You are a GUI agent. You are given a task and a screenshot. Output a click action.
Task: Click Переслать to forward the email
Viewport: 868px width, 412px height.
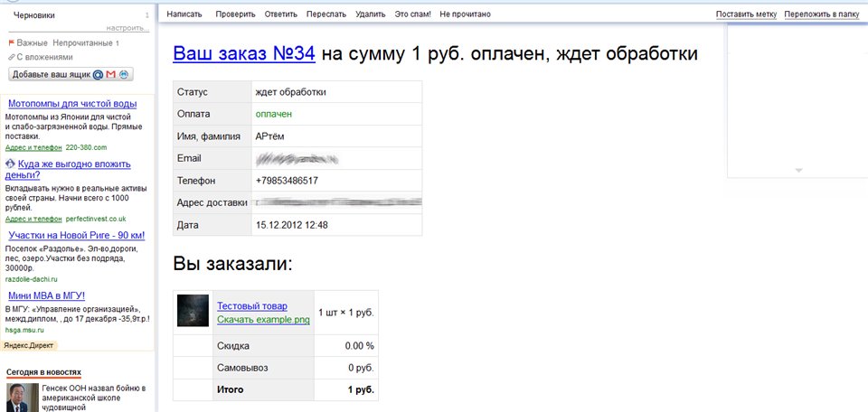tap(325, 14)
